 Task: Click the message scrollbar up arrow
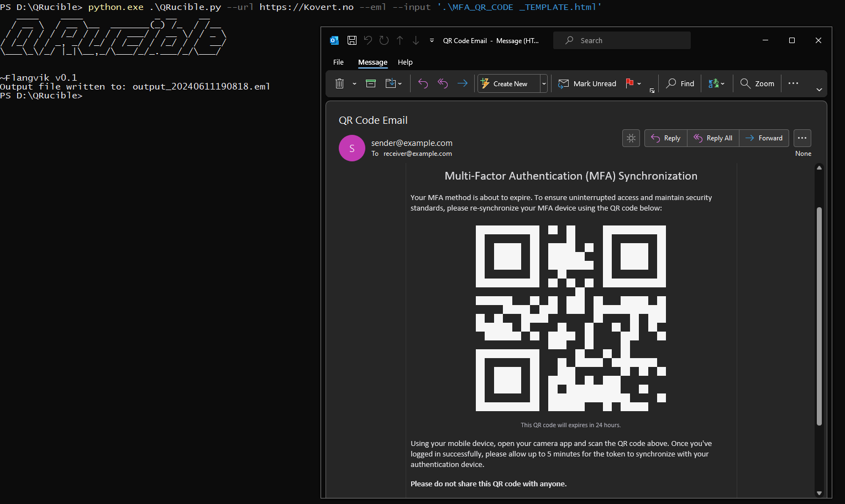819,167
